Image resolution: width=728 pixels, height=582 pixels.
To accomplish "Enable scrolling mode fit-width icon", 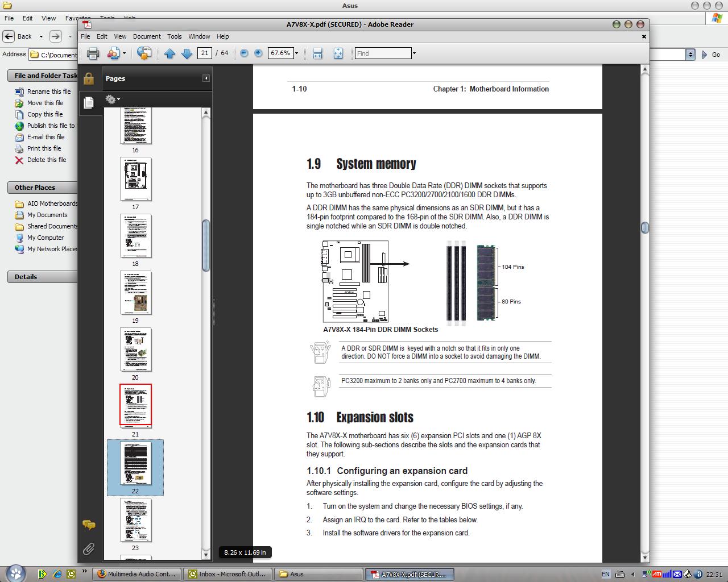I will [x=317, y=53].
